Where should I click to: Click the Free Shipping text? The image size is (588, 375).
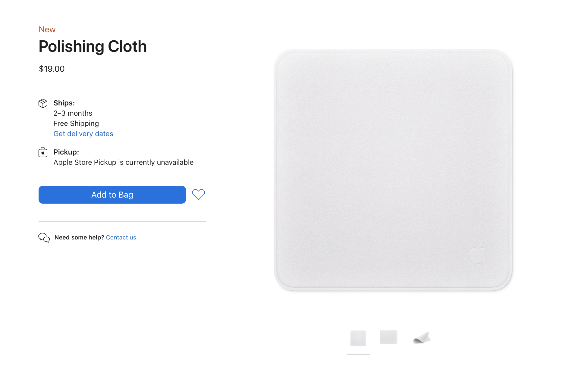tap(76, 123)
